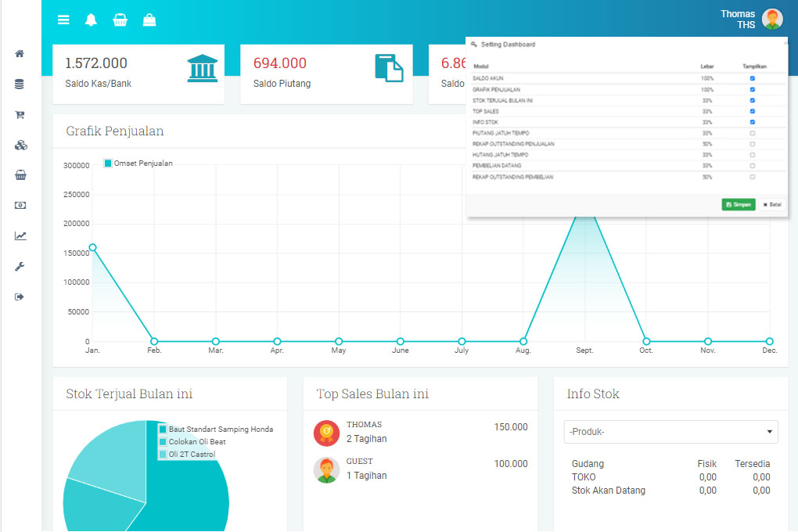Screen dimensions: 798x532
Task: Enable Tampilkan for REKAP OUTSTANDING PENJUALAN
Action: 752,144
